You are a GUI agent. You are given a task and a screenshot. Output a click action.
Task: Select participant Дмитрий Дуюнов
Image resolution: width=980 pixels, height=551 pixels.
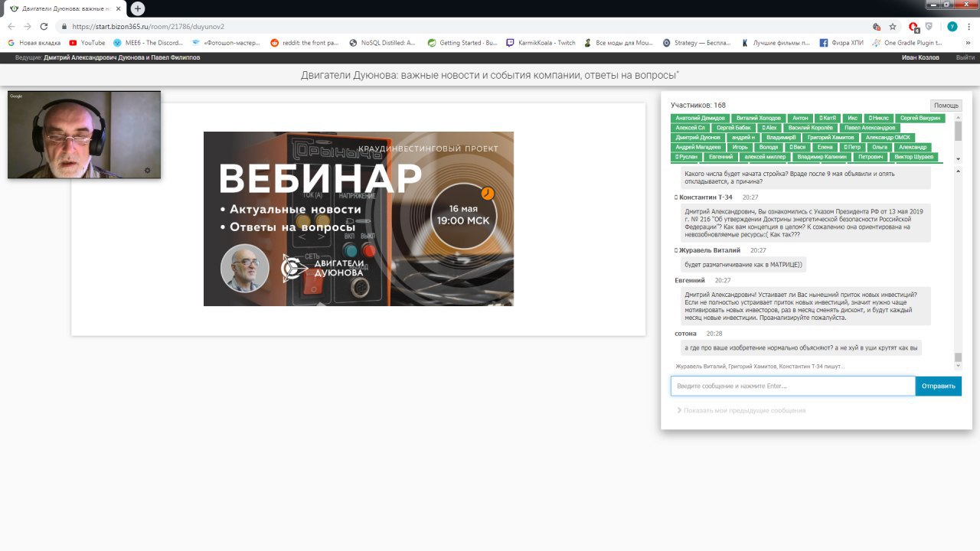pyautogui.click(x=697, y=137)
